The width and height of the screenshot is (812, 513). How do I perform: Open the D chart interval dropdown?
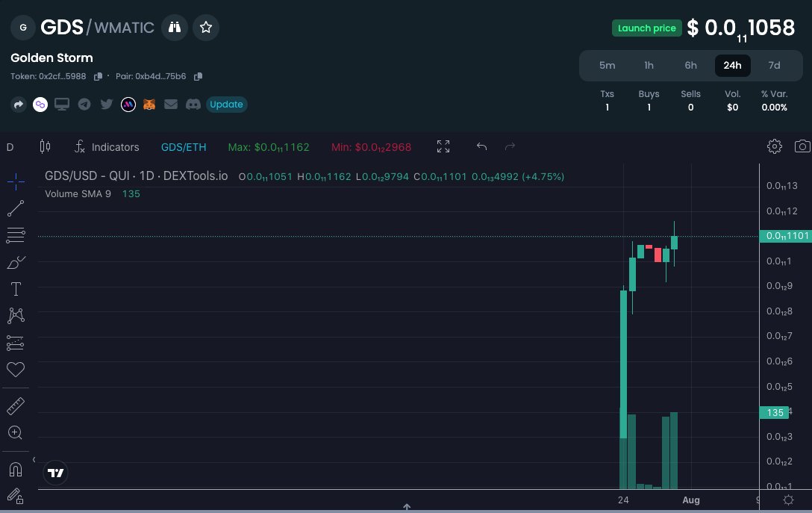[x=10, y=147]
